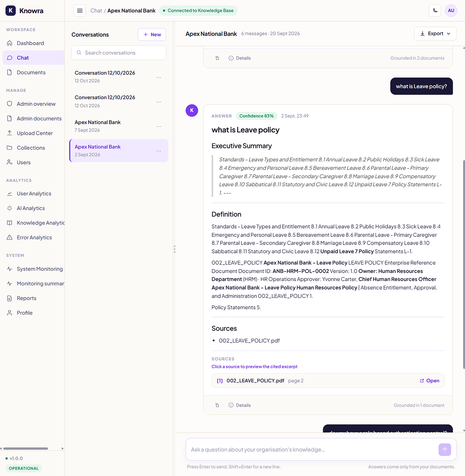Open Profile page
This screenshot has width=465, height=476.
34,313
